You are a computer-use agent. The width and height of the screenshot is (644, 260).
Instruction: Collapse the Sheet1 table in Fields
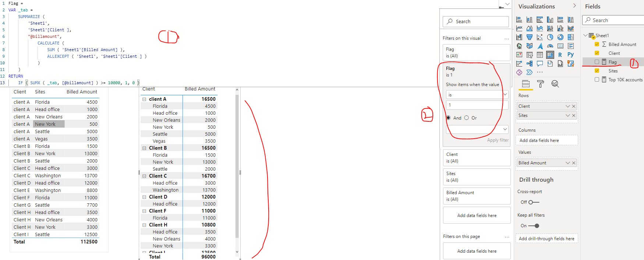[x=585, y=35]
